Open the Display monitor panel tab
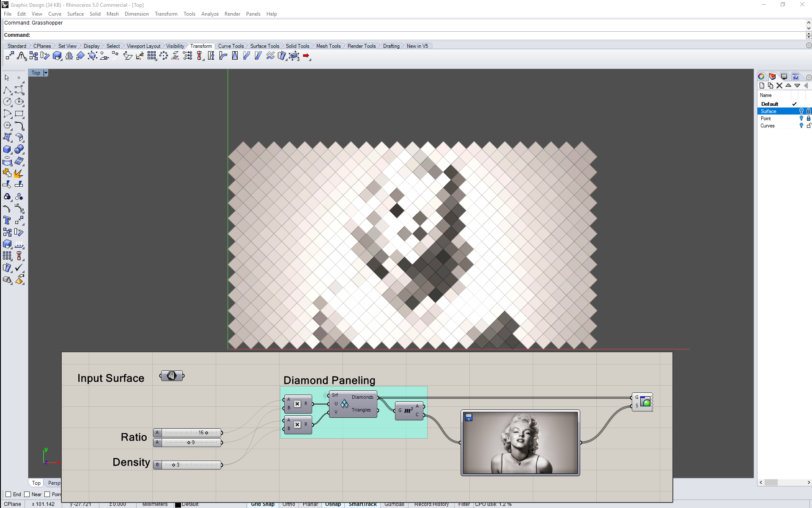The height and width of the screenshot is (508, 812). [784, 77]
